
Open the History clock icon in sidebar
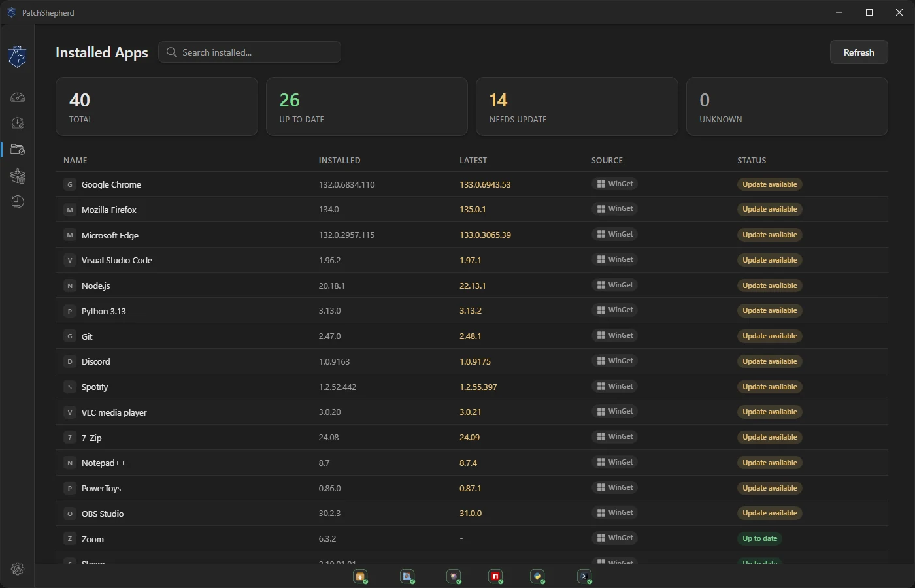click(x=18, y=202)
